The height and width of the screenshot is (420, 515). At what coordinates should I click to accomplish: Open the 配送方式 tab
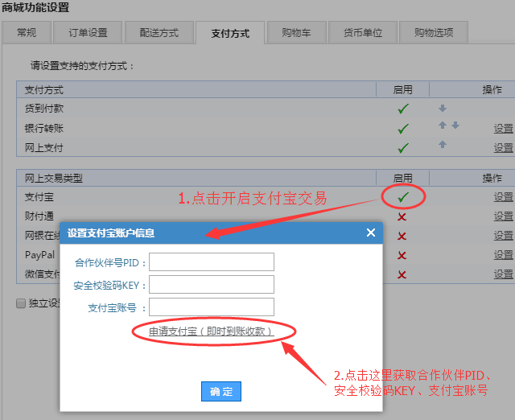tap(159, 32)
